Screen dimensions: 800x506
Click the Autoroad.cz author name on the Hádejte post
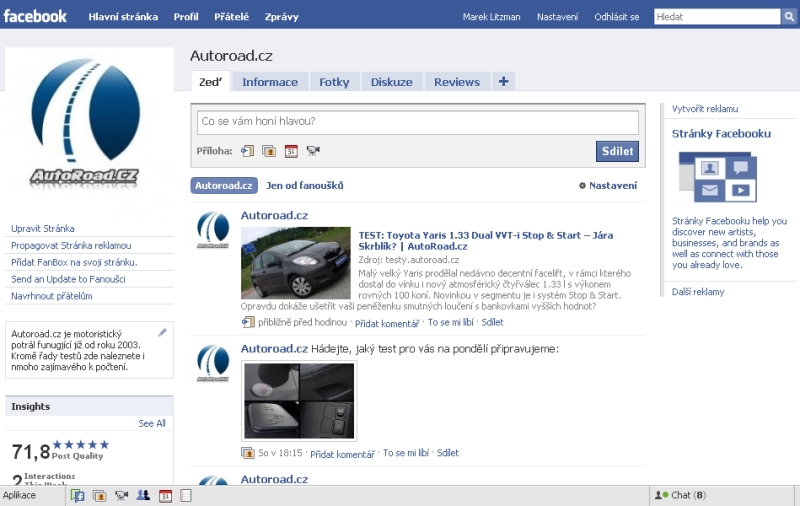274,349
